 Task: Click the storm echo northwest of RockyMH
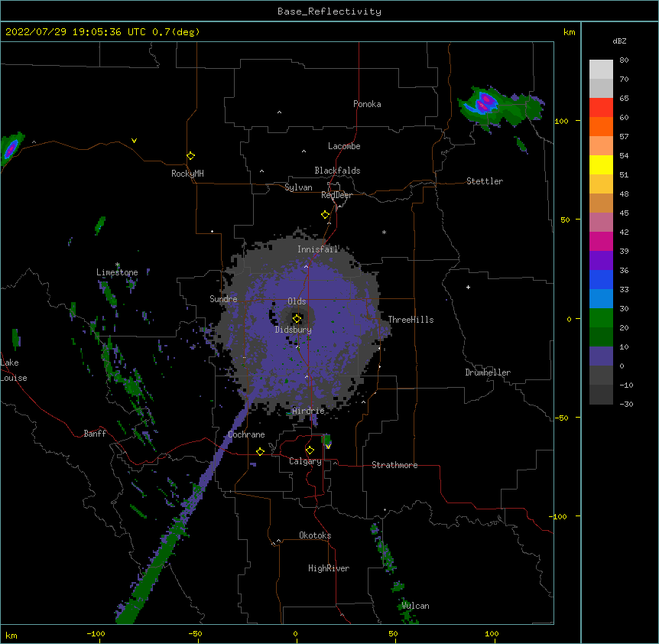11,148
